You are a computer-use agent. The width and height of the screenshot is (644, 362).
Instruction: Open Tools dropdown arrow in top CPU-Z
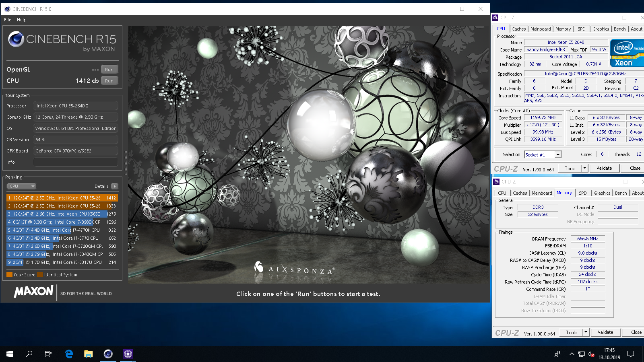pyautogui.click(x=585, y=168)
